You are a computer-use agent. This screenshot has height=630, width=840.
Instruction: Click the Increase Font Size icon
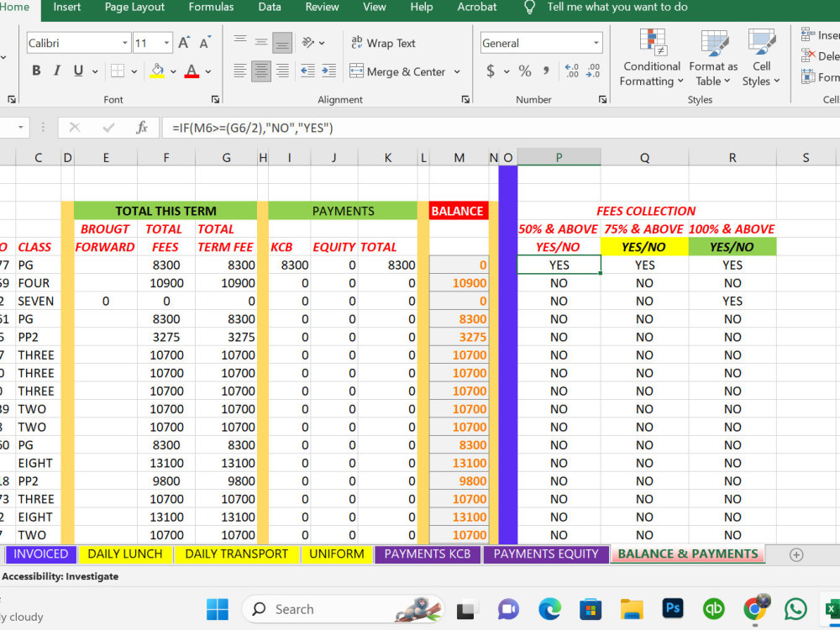pyautogui.click(x=184, y=43)
